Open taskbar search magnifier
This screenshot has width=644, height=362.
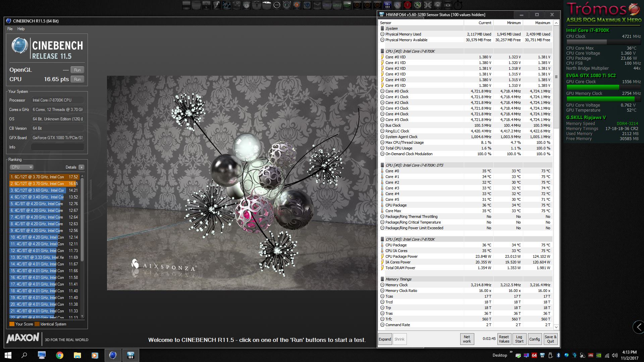(x=24, y=355)
